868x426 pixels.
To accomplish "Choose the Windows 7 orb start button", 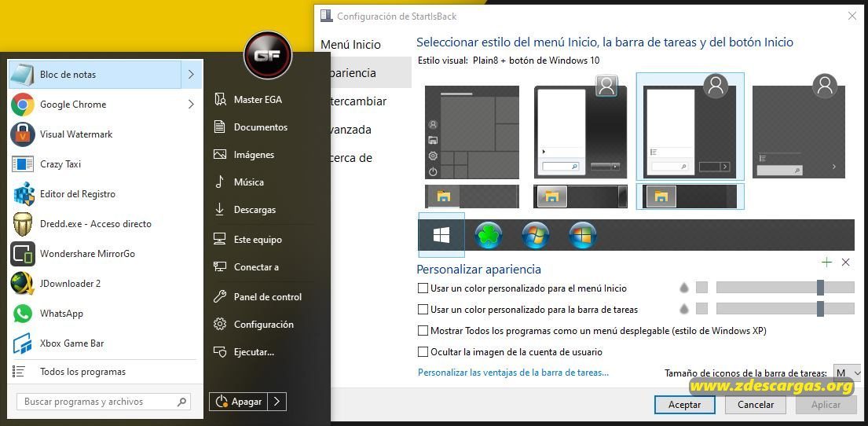I will 535,236.
